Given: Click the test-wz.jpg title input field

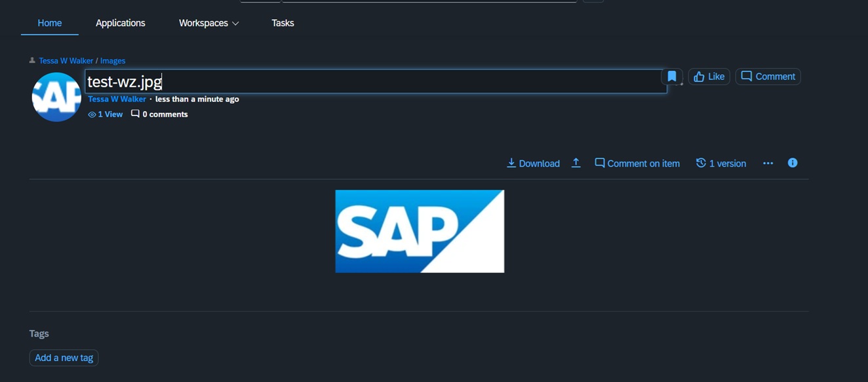Looking at the screenshot, I should pyautogui.click(x=376, y=81).
